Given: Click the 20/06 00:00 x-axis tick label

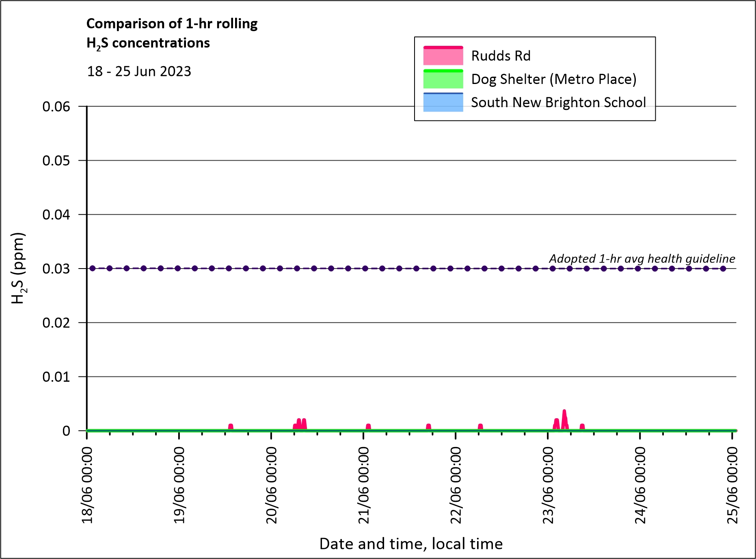Looking at the screenshot, I should coord(271,485).
